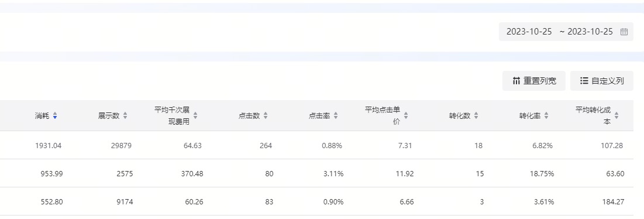Sort by 平均千次展现费用 arrow icon
Viewport: 644px width, 219px height.
[195, 116]
